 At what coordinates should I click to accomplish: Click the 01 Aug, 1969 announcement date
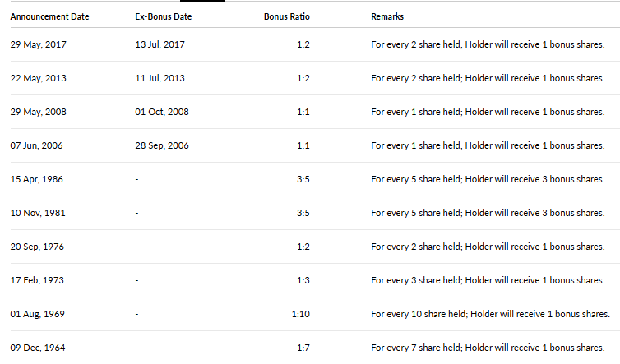click(37, 314)
